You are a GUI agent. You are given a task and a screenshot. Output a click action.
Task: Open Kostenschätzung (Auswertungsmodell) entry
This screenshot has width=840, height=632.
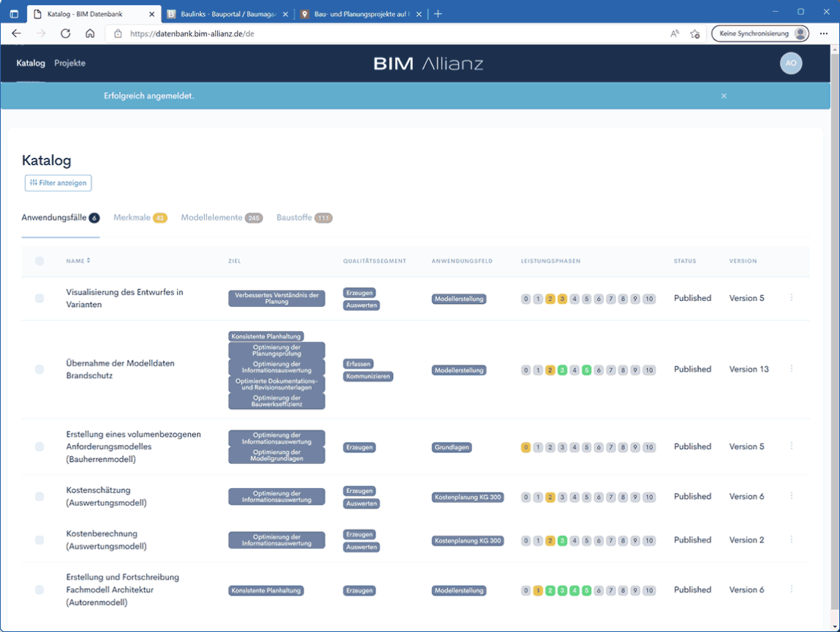(106, 496)
